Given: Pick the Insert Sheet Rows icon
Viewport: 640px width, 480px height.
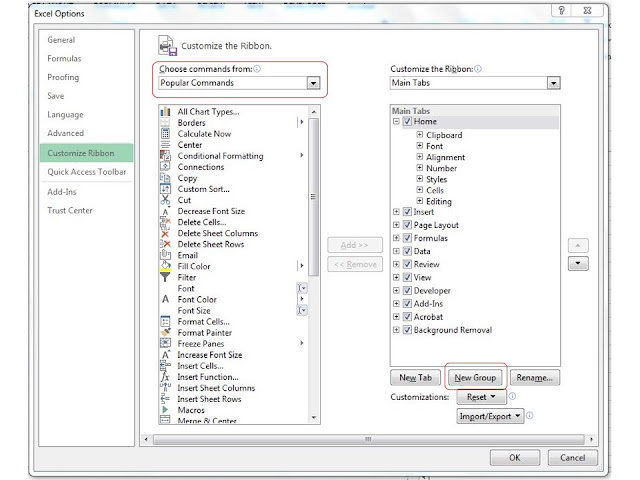Looking at the screenshot, I should coord(165,398).
